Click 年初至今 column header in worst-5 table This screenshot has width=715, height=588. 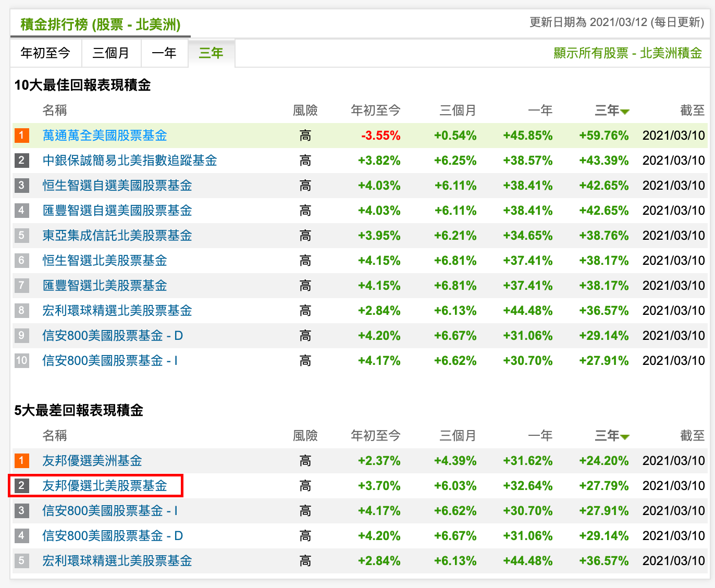[376, 436]
